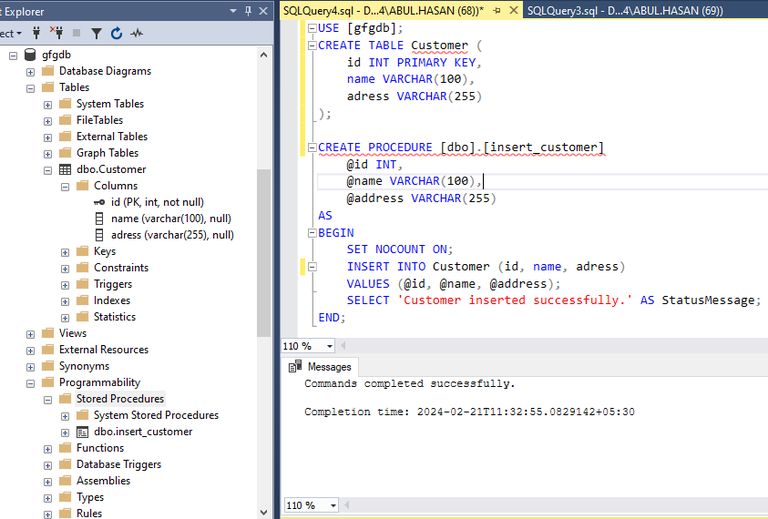The height and width of the screenshot is (519, 768).
Task: Switch to the SQLQuery4.sql tab
Action: tap(384, 10)
